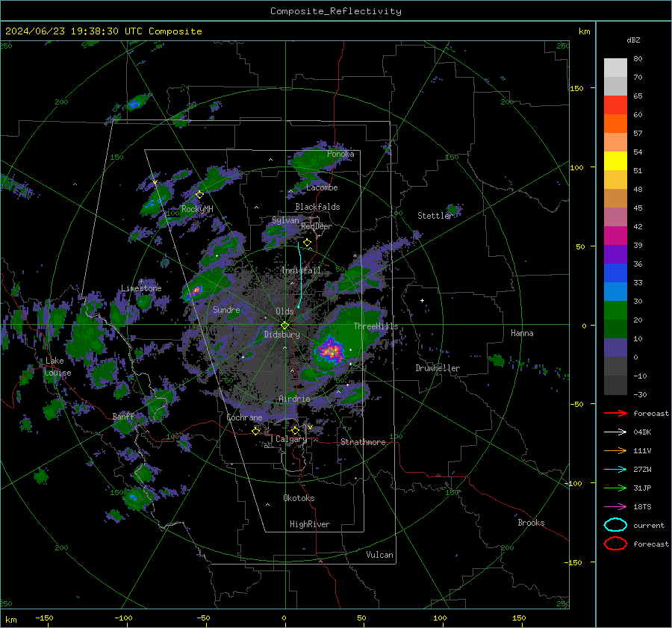Choose the light gray 70-80 dBZ swatch
The height and width of the screenshot is (628, 672).
pos(615,68)
